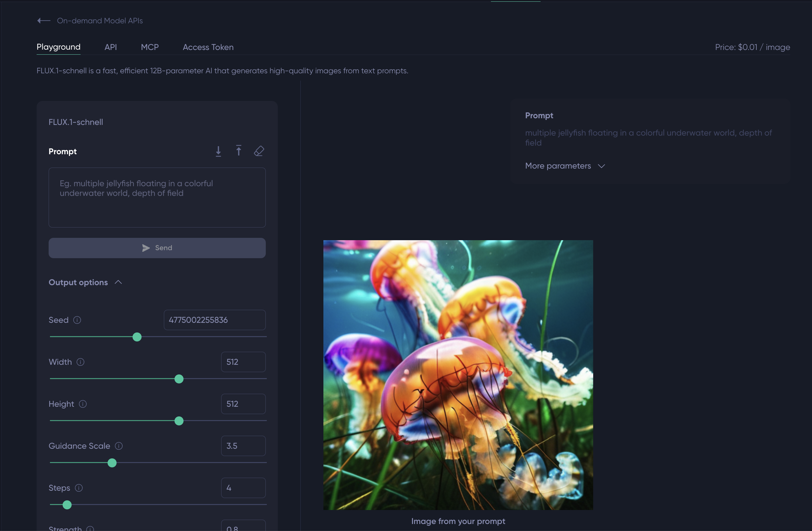
Task: Open the MCP tab
Action: [150, 47]
